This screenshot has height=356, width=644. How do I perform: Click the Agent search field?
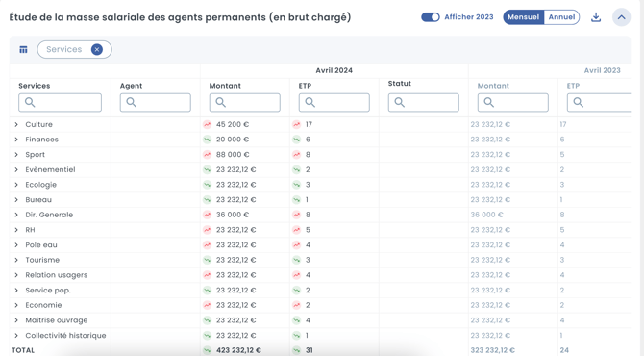[156, 102]
